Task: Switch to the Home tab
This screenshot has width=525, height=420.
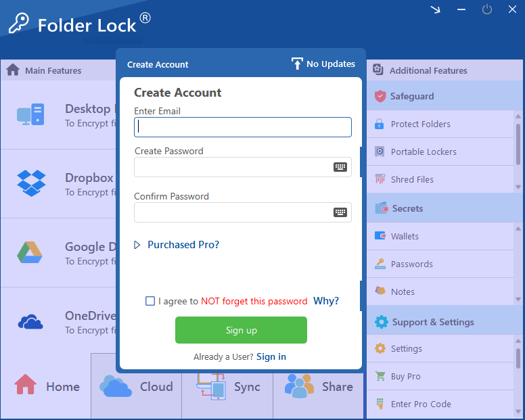Action: pos(46,386)
